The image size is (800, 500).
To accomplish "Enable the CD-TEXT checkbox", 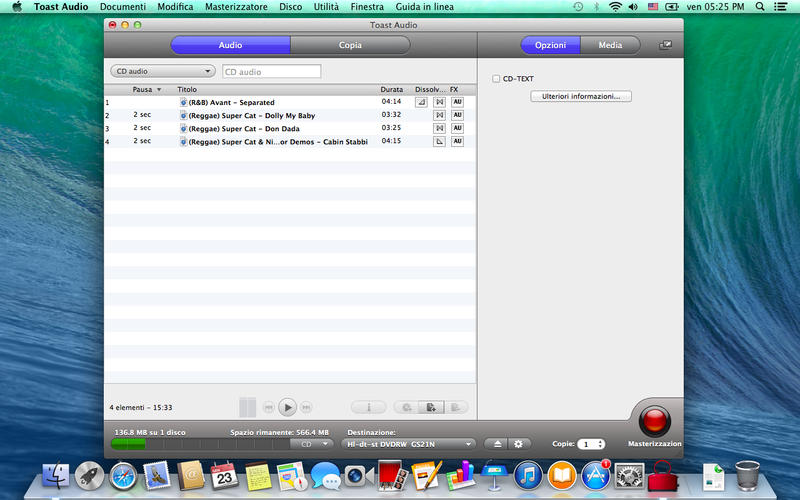I will [496, 79].
